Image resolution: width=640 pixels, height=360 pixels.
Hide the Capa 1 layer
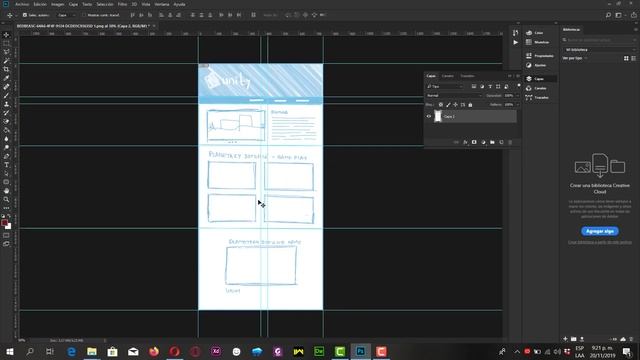pos(429,116)
